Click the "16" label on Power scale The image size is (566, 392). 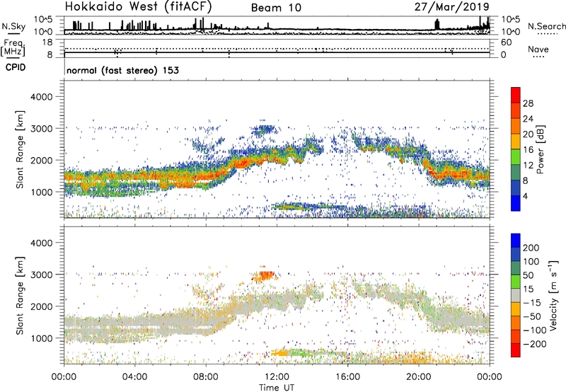528,150
